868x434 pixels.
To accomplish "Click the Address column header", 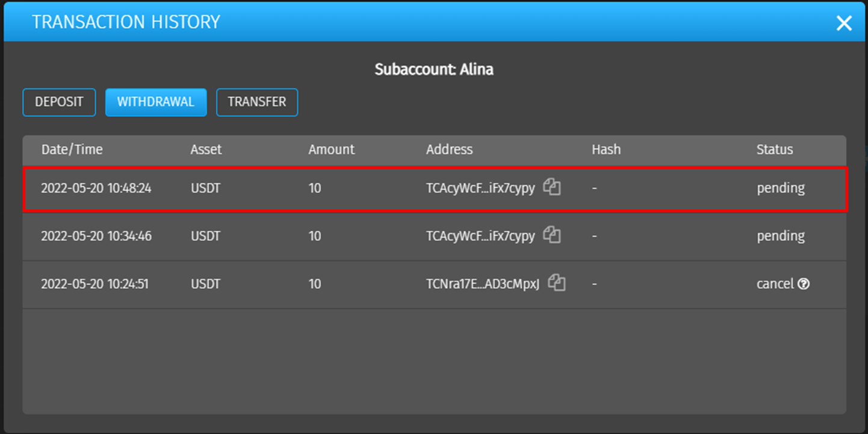I will click(x=450, y=149).
